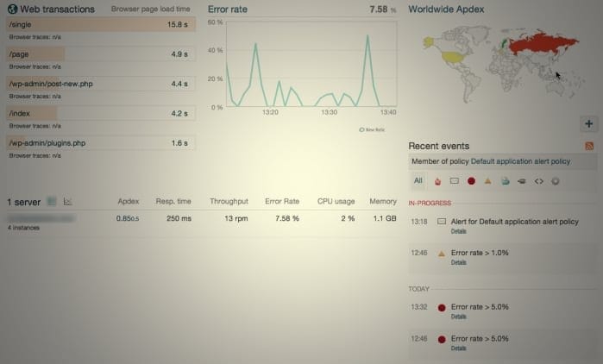
Task: Click the globe icon beside Web transactions
Action: (x=12, y=9)
